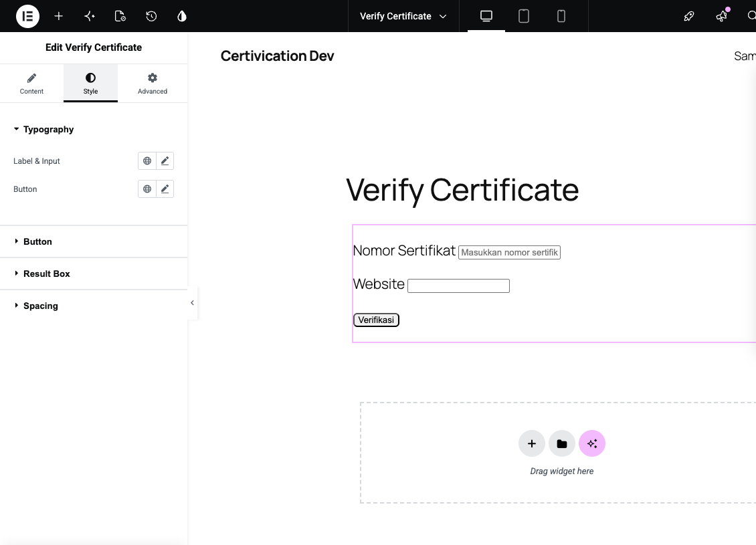Open template library folder button
This screenshot has height=545, width=756.
click(x=562, y=443)
